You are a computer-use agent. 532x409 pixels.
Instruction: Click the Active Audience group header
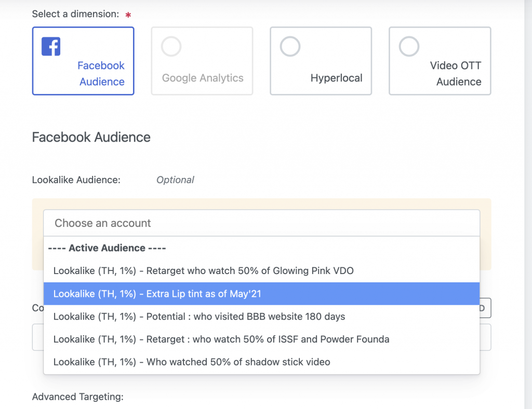(107, 248)
